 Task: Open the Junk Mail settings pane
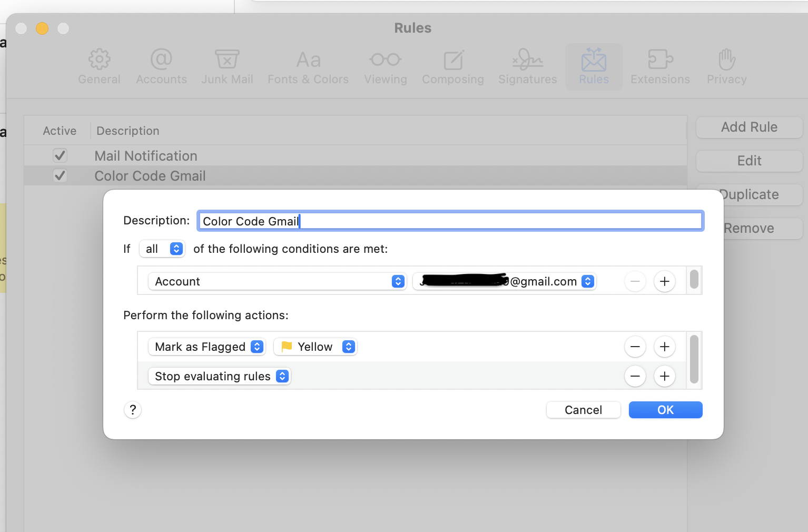227,66
